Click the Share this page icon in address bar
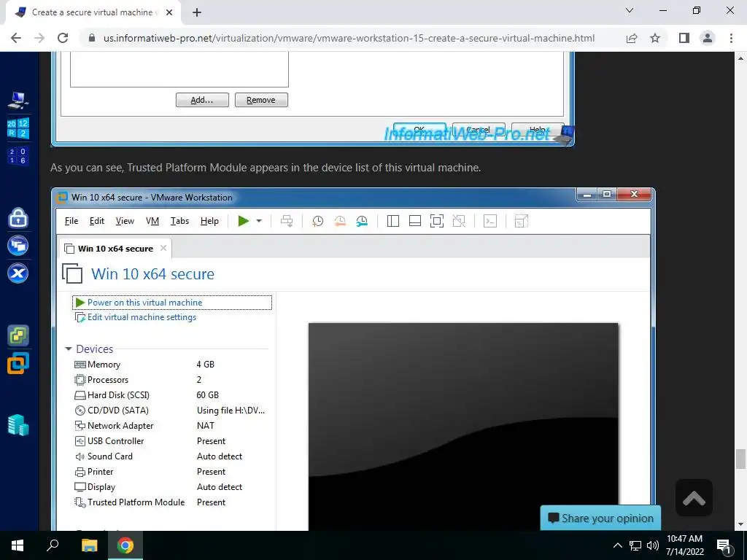747x560 pixels. point(632,38)
